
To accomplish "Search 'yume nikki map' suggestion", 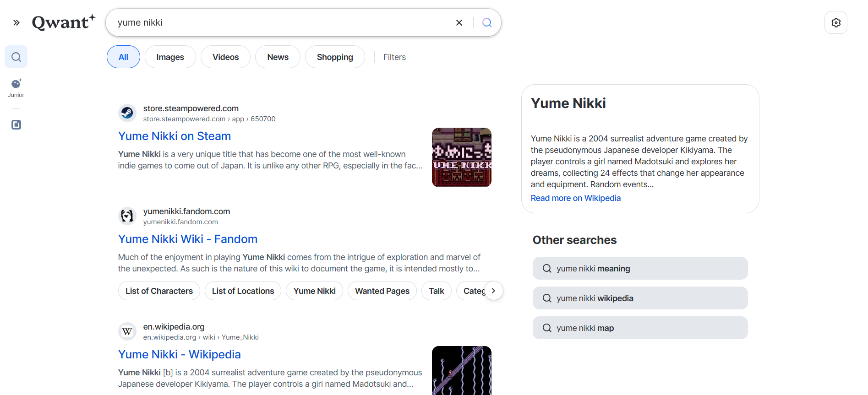I will 640,328.
